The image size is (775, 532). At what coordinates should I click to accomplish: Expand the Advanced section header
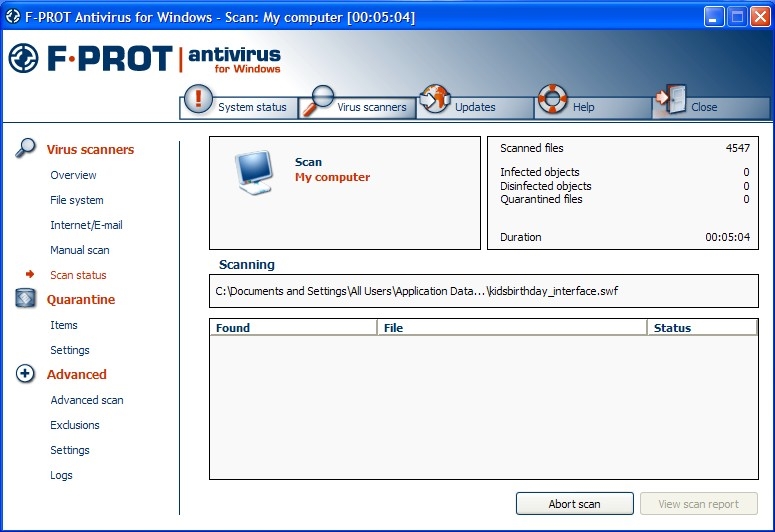pyautogui.click(x=76, y=375)
